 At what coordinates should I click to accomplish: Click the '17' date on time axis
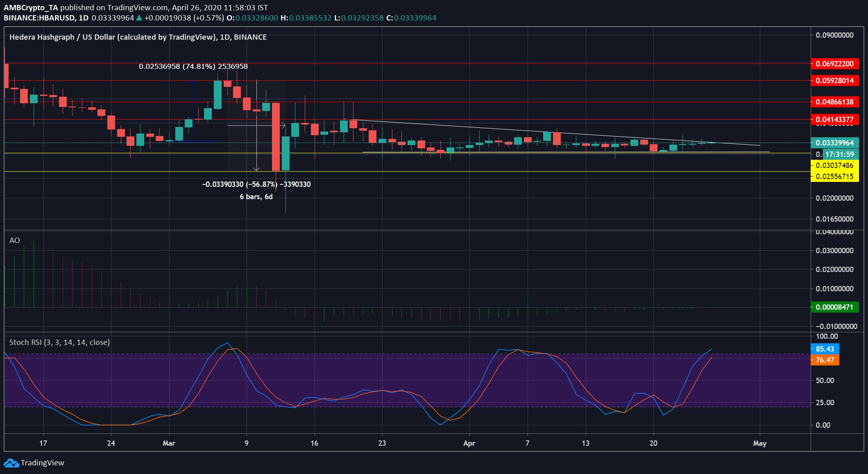(x=43, y=443)
